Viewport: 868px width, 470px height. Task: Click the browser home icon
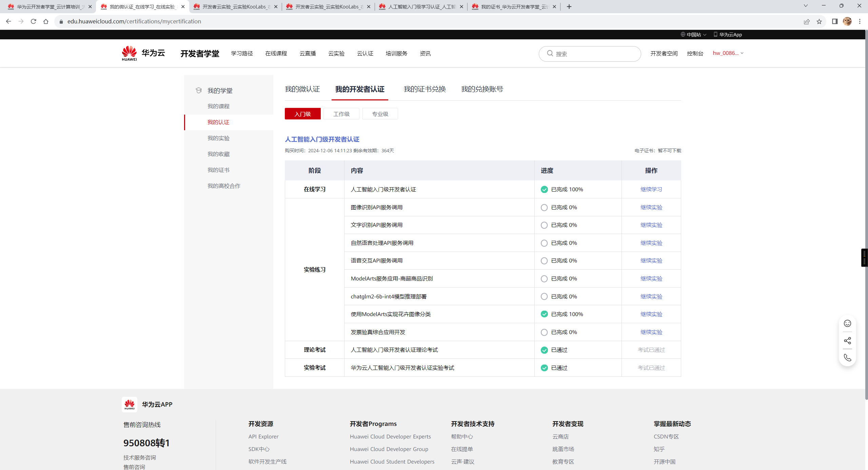46,21
